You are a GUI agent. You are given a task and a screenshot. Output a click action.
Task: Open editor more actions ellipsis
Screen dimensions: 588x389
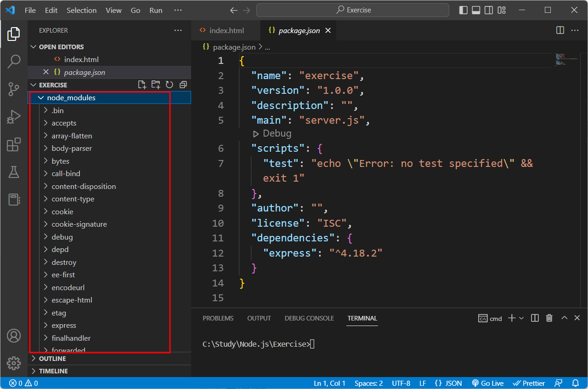tap(575, 30)
